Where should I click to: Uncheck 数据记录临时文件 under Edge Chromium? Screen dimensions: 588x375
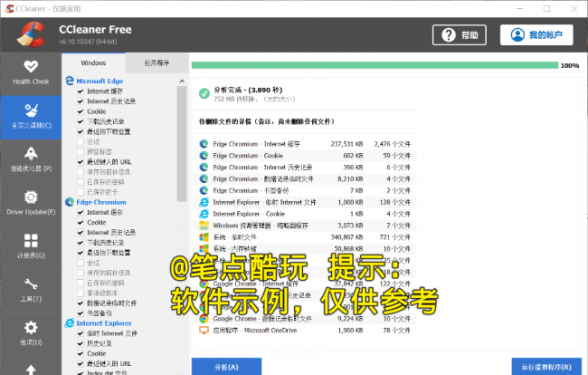[x=81, y=303]
